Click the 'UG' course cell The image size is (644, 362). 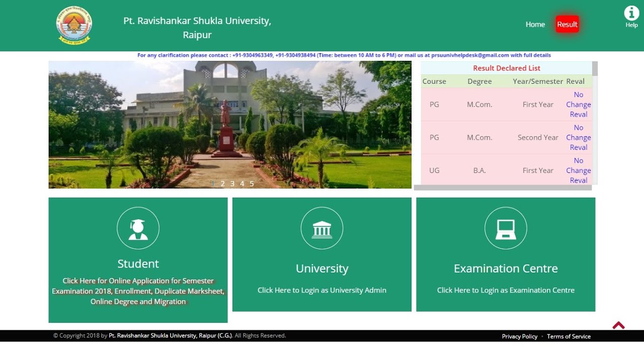434,170
